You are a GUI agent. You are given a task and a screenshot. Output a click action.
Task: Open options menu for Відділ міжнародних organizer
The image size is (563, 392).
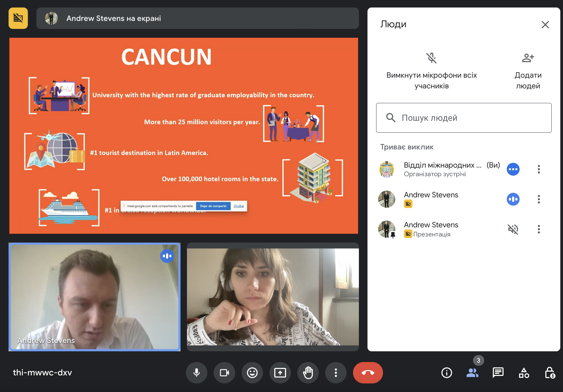[539, 169]
